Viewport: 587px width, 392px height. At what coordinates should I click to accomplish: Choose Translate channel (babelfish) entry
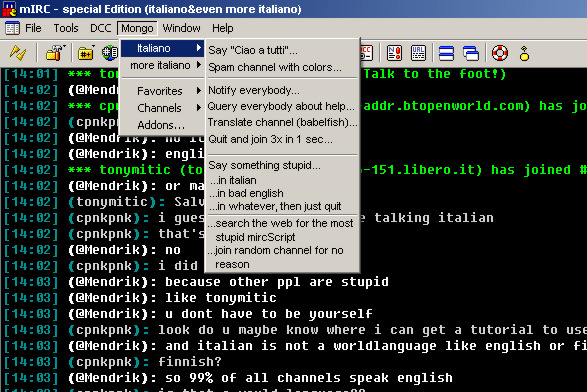[x=282, y=122]
